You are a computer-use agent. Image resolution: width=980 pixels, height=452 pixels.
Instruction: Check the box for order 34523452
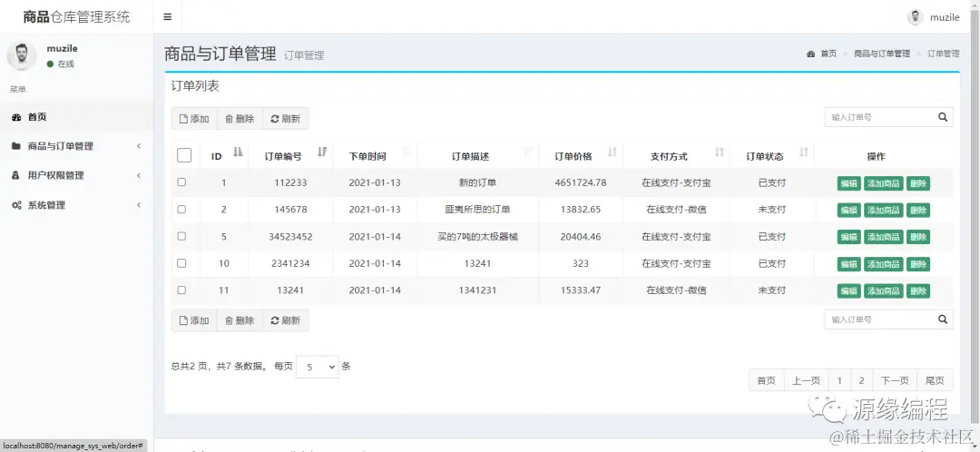(181, 236)
